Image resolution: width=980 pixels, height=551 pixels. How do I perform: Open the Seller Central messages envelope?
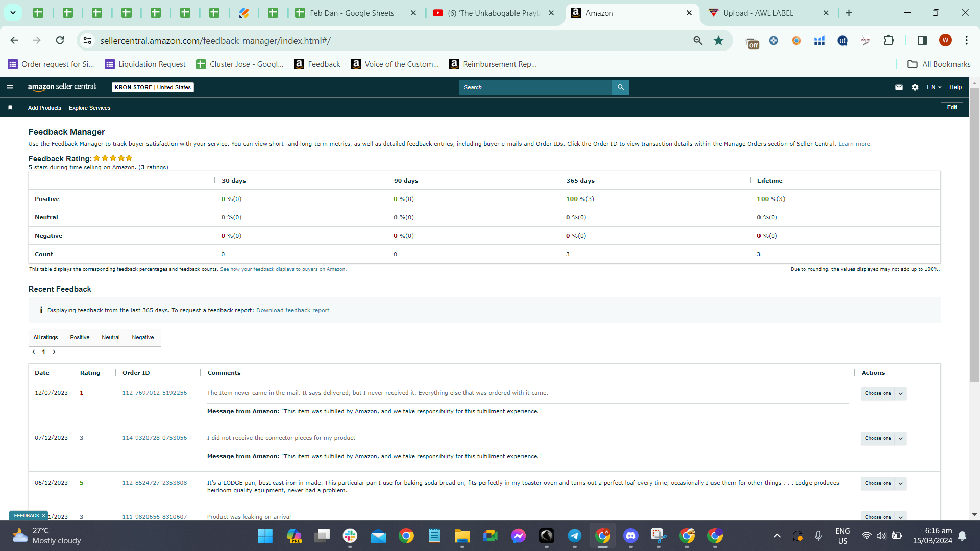[x=899, y=87]
